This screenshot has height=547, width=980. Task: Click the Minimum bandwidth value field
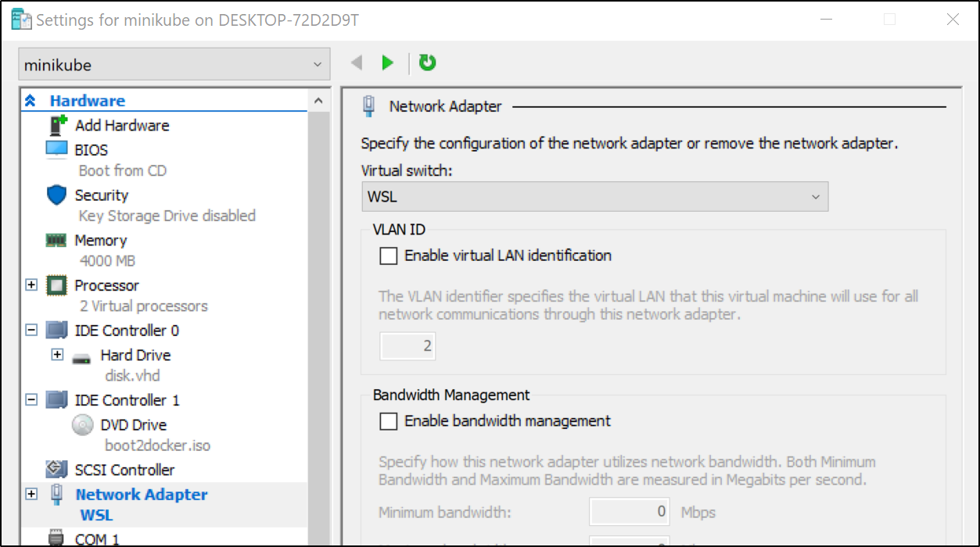click(630, 512)
